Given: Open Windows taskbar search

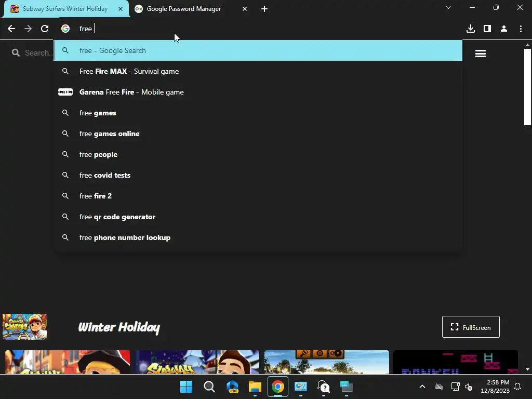Looking at the screenshot, I should click(x=209, y=387).
